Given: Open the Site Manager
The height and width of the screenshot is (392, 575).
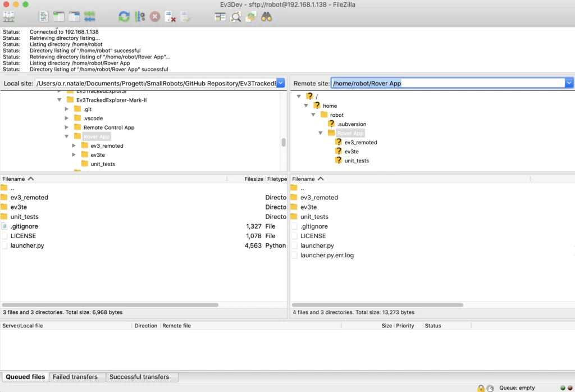Looking at the screenshot, I should click(x=9, y=17).
